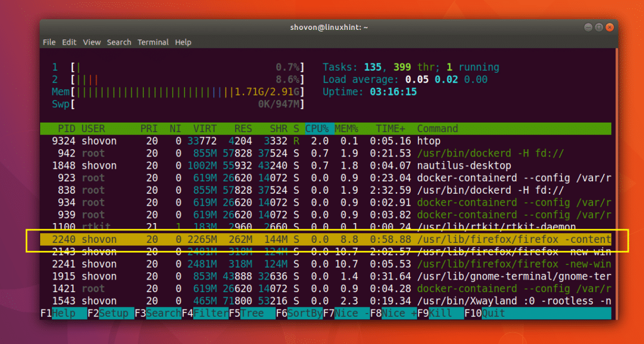Click the Load average values
Viewport: 644px width, 344px height.
[x=446, y=80]
